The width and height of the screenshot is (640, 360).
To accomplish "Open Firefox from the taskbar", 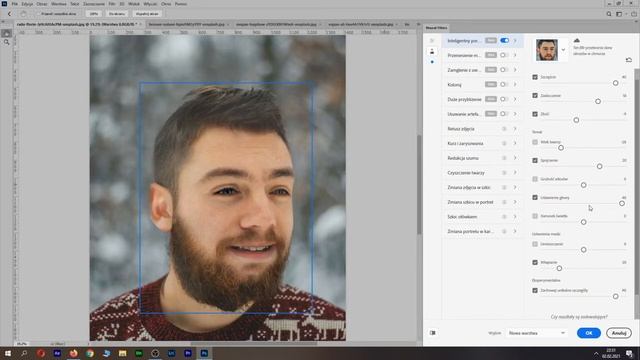I will click(x=73, y=353).
